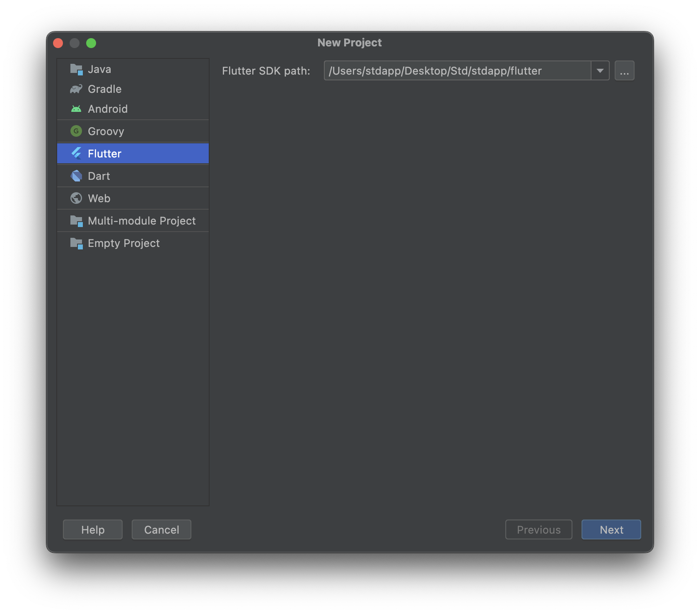Click the Flutter SDK path label
700x614 pixels.
point(266,71)
